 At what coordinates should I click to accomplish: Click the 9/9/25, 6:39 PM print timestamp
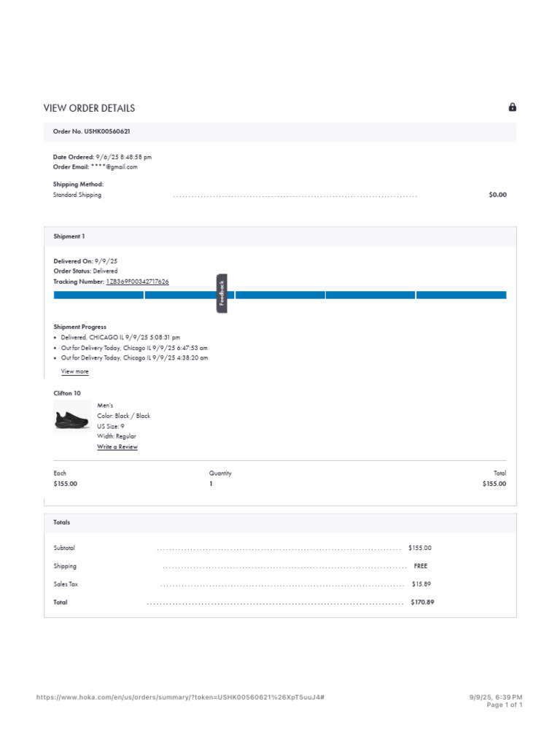(496, 697)
